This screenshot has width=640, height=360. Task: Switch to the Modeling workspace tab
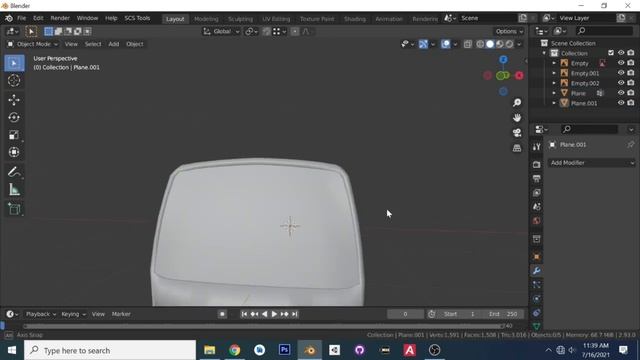pyautogui.click(x=206, y=19)
